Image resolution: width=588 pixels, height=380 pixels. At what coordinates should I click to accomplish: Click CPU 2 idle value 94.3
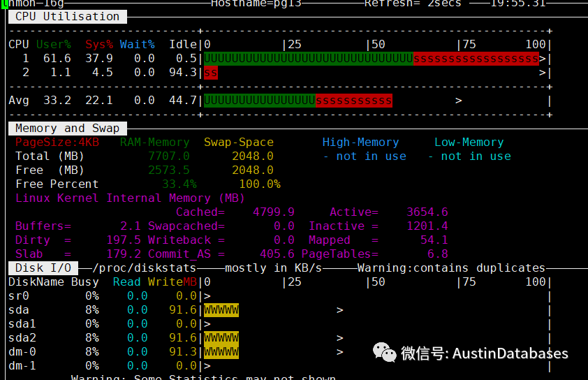[x=183, y=73]
